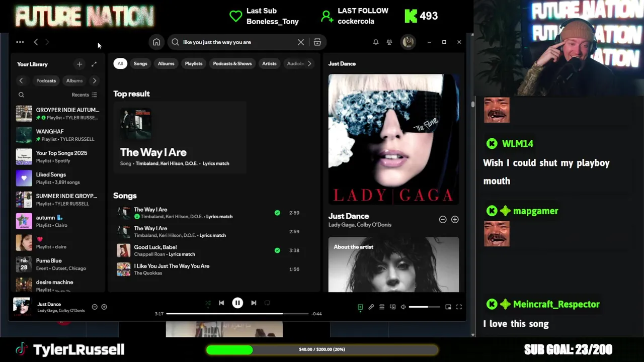Open the What's New bell notifications
The height and width of the screenshot is (362, 644).
click(x=375, y=42)
